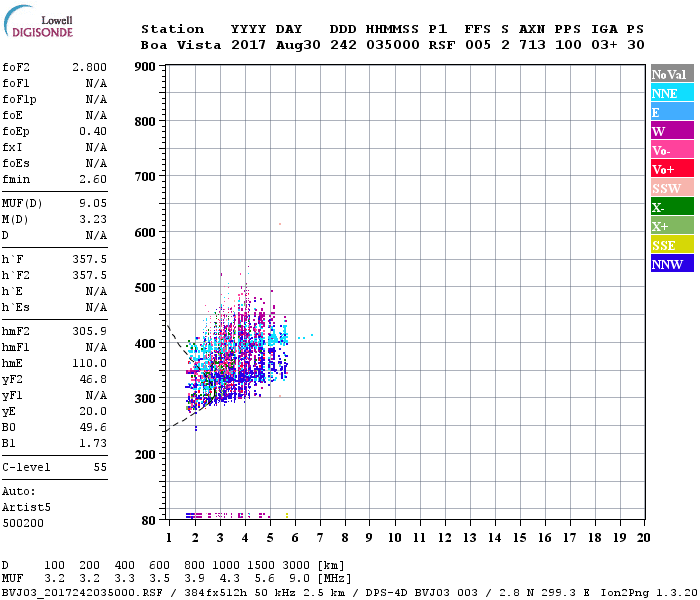Image resolution: width=700 pixels, height=600 pixels.
Task: Click the SSW salmon legend swatch
Action: pos(672,188)
